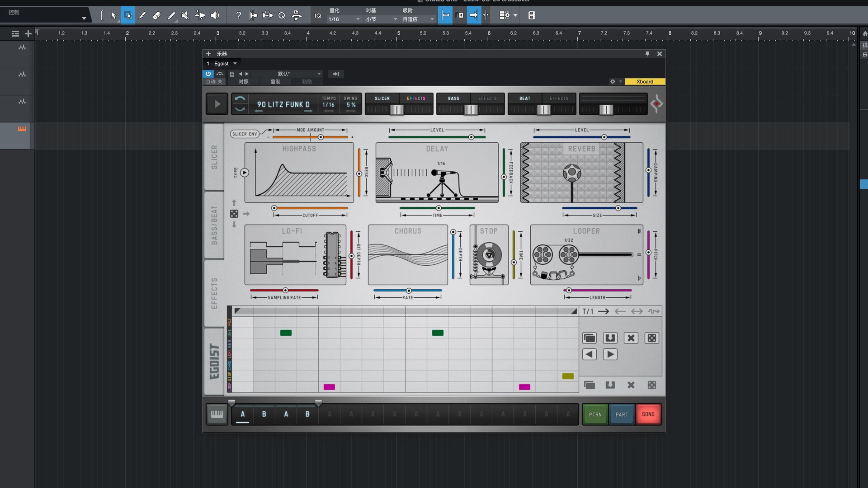Set backward playback direction arrow
The width and height of the screenshot is (868, 488).
point(620,311)
